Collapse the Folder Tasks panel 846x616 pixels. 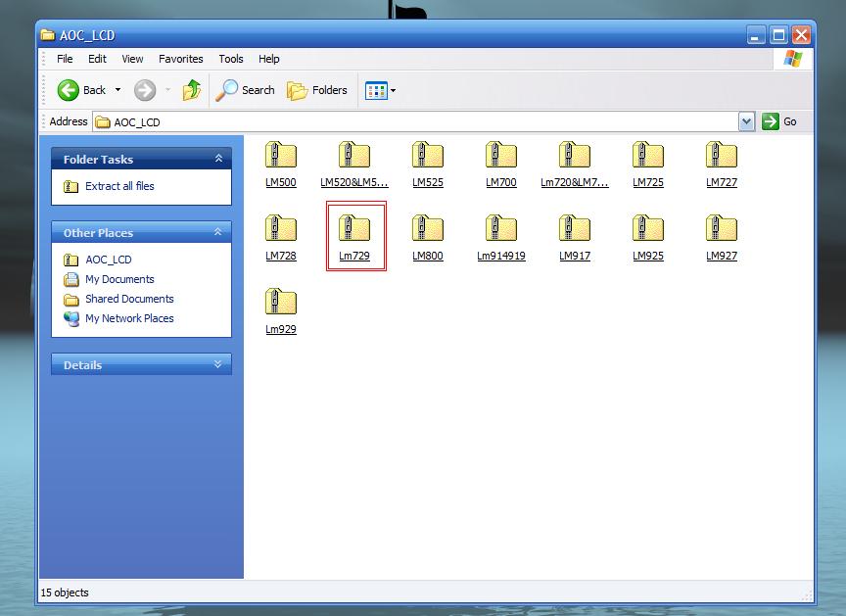coord(218,158)
